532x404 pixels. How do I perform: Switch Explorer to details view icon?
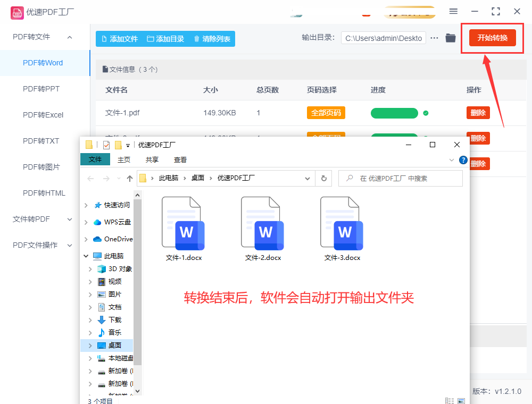point(450,401)
